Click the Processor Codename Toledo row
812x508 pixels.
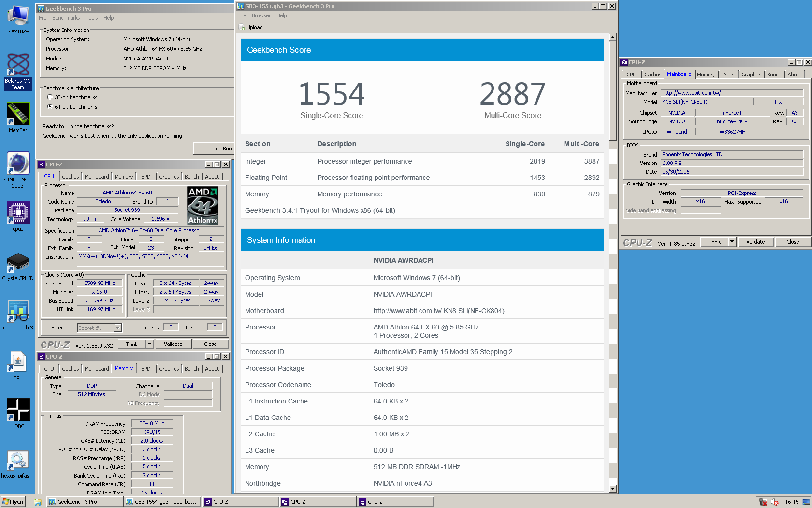click(422, 385)
